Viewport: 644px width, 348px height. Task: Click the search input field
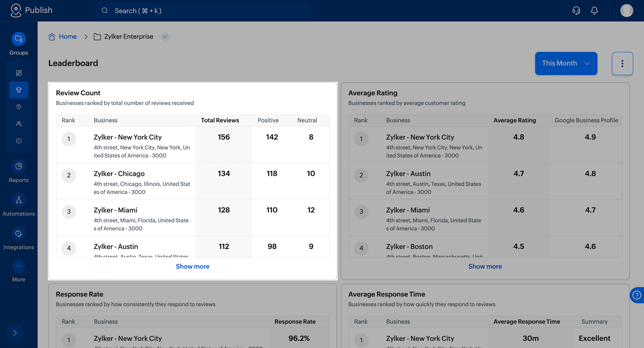coord(203,11)
